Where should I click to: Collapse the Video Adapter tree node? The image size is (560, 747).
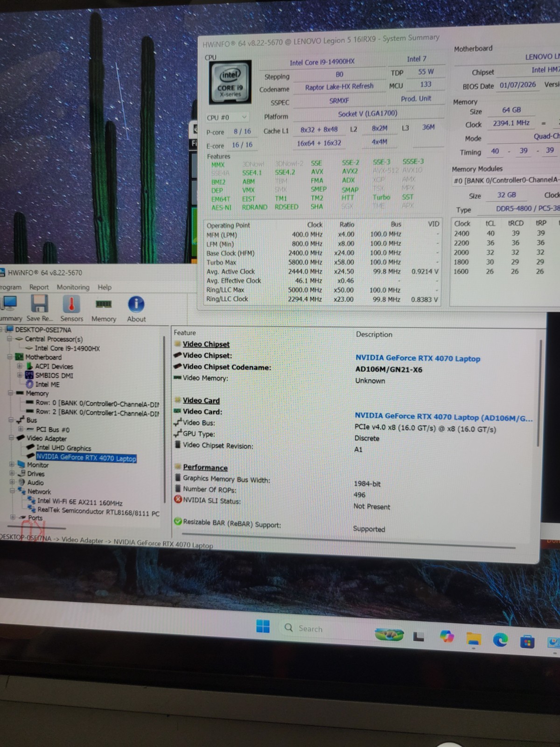11,438
